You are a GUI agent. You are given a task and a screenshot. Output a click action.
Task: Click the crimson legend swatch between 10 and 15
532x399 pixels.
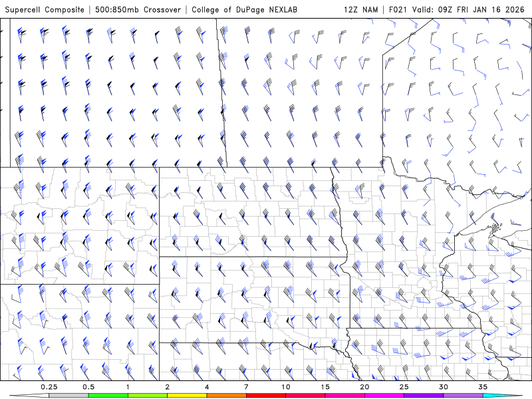point(305,396)
